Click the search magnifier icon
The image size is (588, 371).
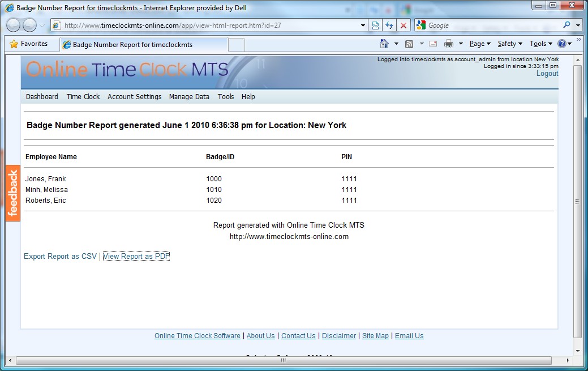[566, 25]
